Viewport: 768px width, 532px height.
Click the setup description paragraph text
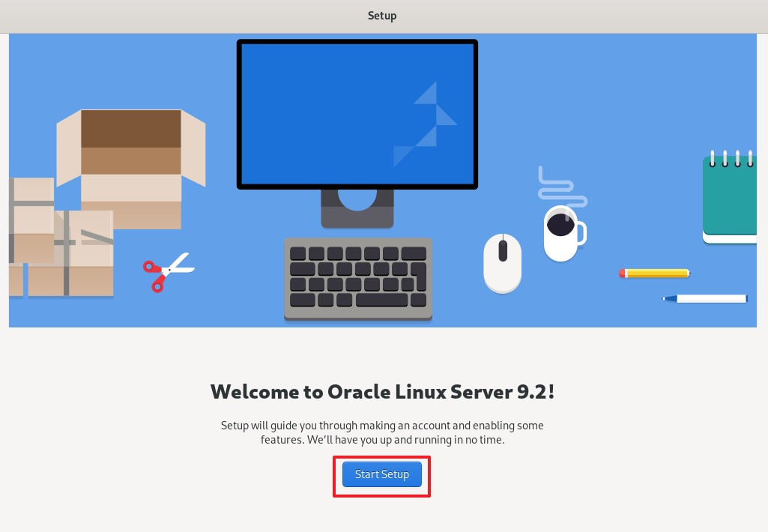[382, 432]
